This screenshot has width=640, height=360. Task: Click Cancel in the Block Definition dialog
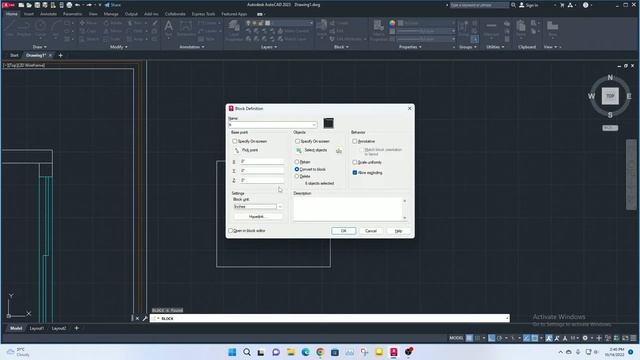coord(371,231)
